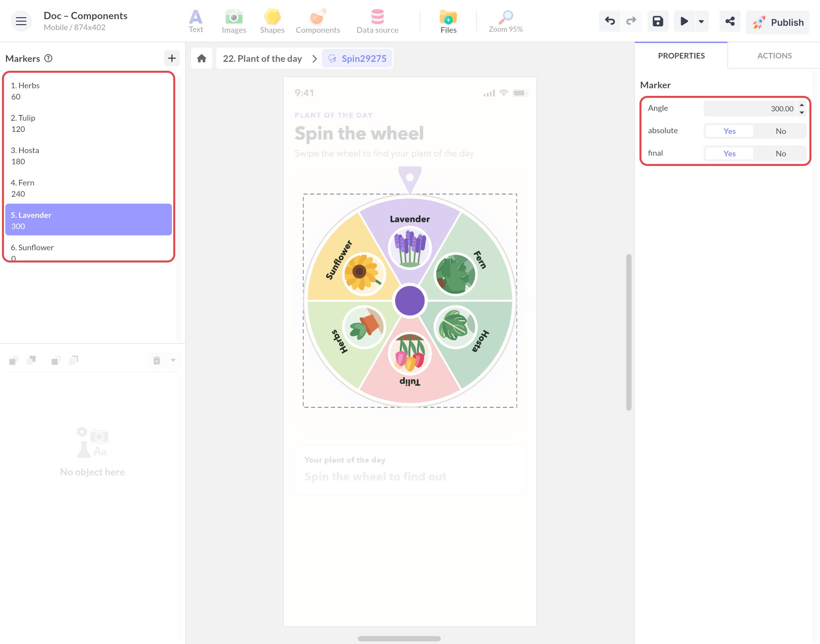Open the Data source tool
This screenshot has height=644, width=820.
[x=377, y=21]
